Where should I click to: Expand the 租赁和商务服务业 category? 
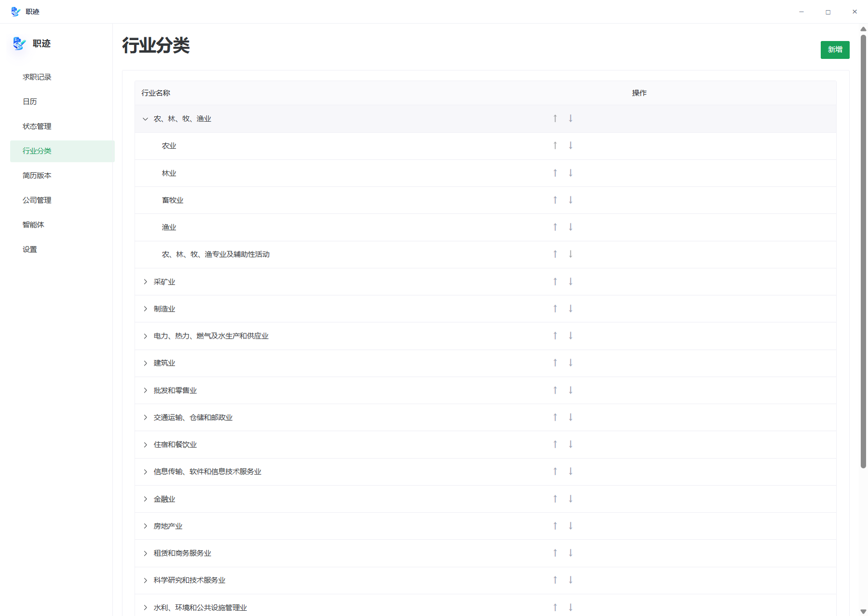[145, 553]
